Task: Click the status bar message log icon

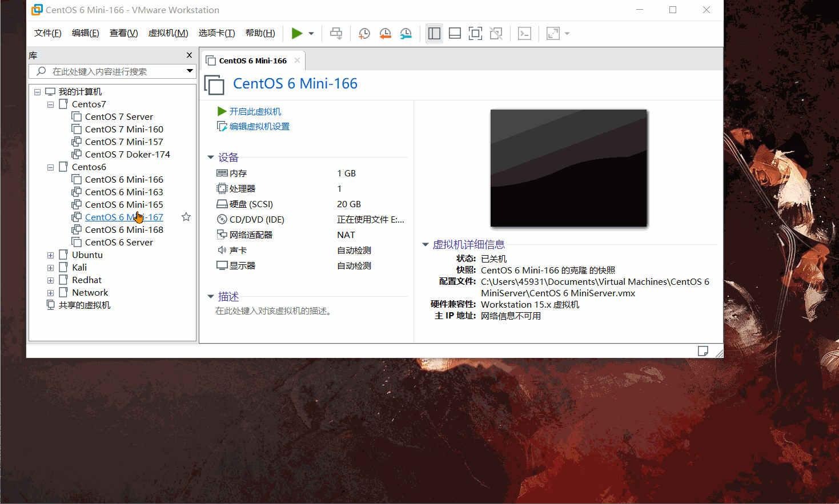Action: point(703,351)
